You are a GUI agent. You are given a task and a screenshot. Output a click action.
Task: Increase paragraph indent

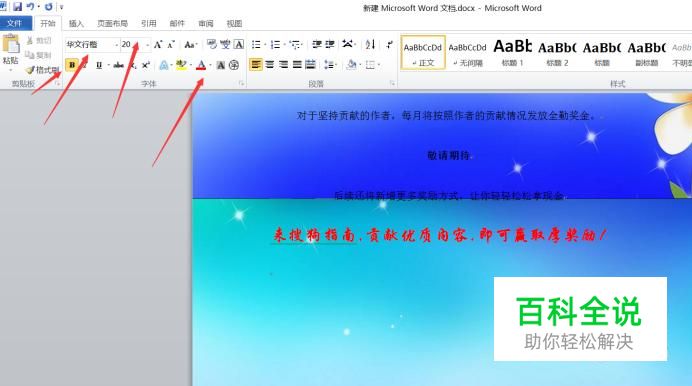pos(330,44)
